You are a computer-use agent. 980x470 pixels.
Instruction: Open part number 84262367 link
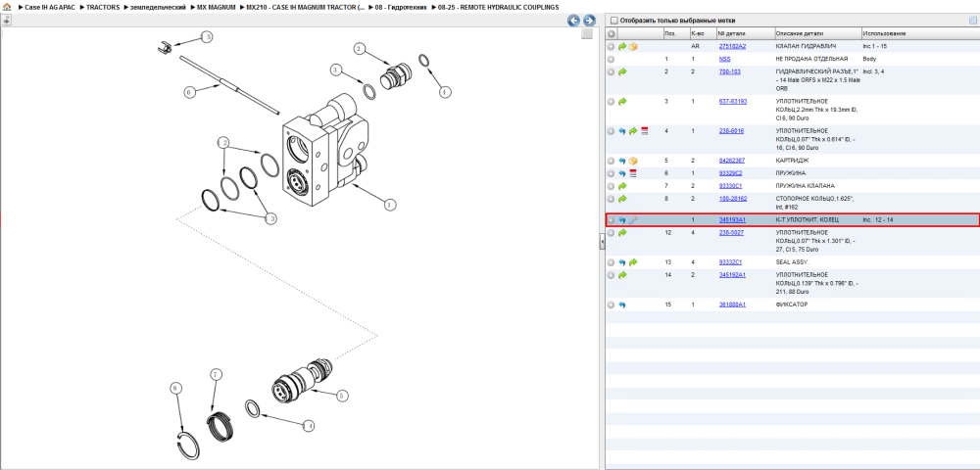click(732, 161)
